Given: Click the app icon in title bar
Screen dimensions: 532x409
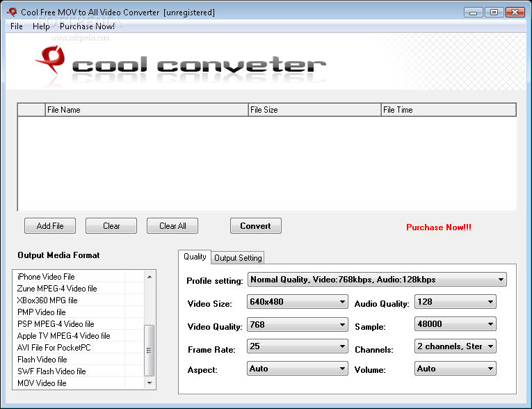Looking at the screenshot, I should (13, 13).
